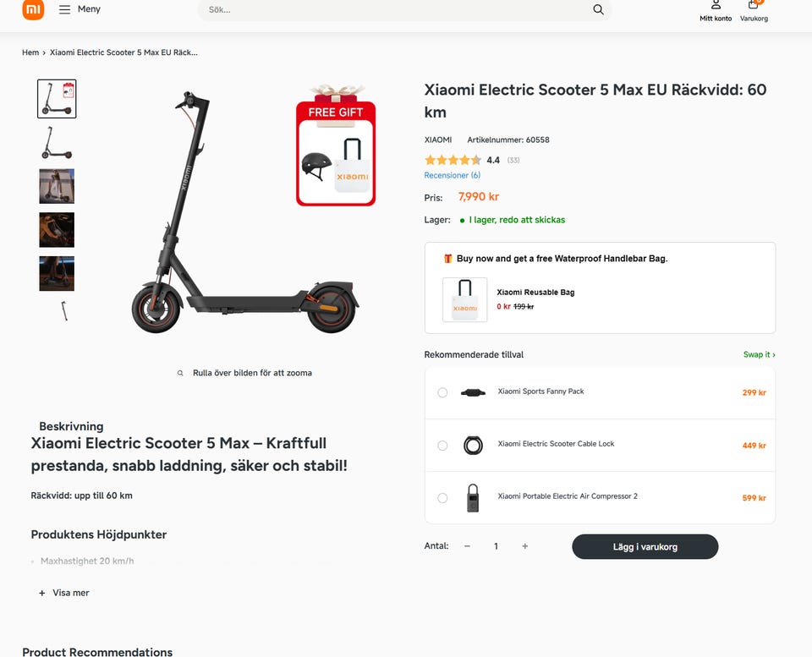Increase quantity with plus button
Image resolution: width=812 pixels, height=657 pixels.
[x=524, y=546]
